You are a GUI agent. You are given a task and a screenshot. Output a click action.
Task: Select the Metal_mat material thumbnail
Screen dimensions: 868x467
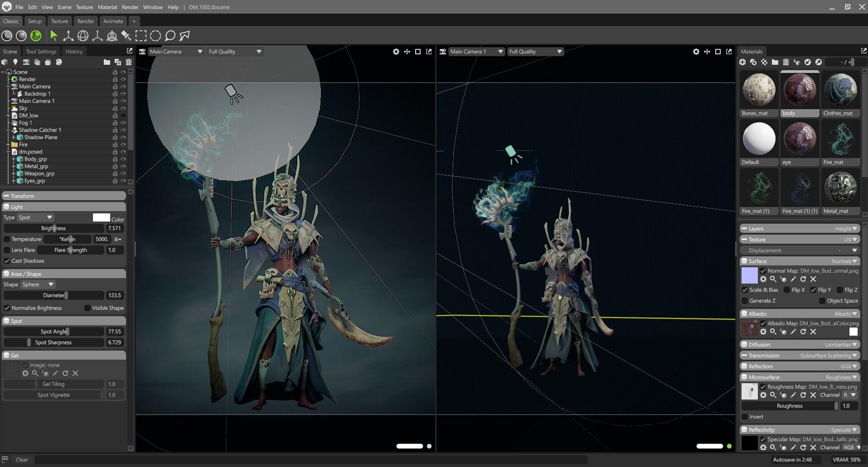840,191
